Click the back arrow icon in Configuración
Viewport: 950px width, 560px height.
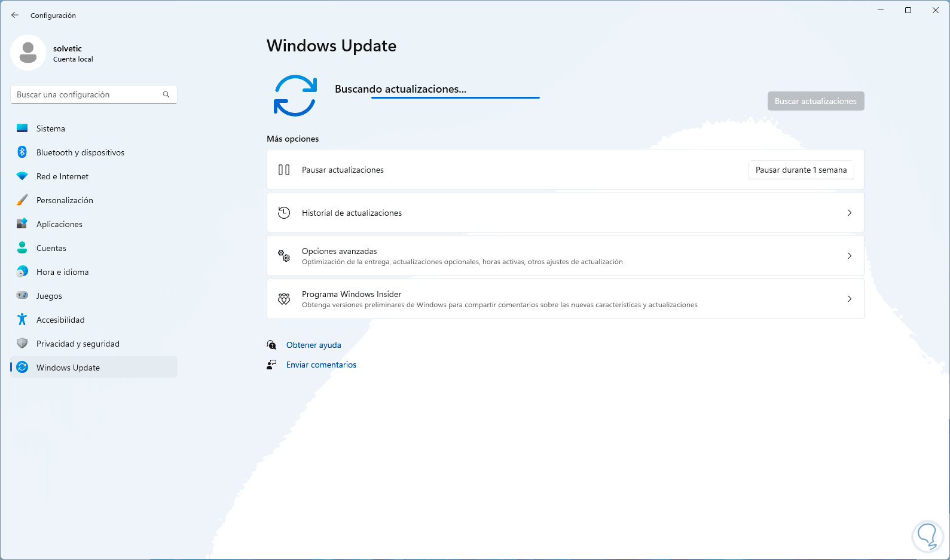(15, 15)
